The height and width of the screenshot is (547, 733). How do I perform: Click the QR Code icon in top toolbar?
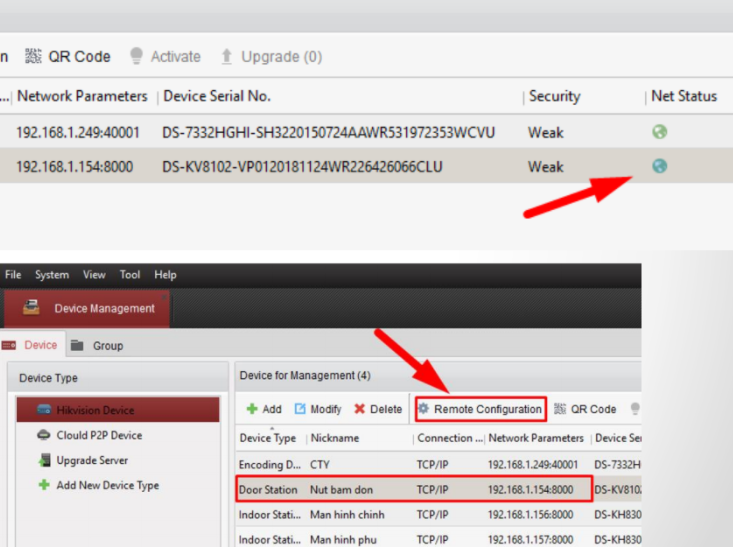tap(34, 57)
